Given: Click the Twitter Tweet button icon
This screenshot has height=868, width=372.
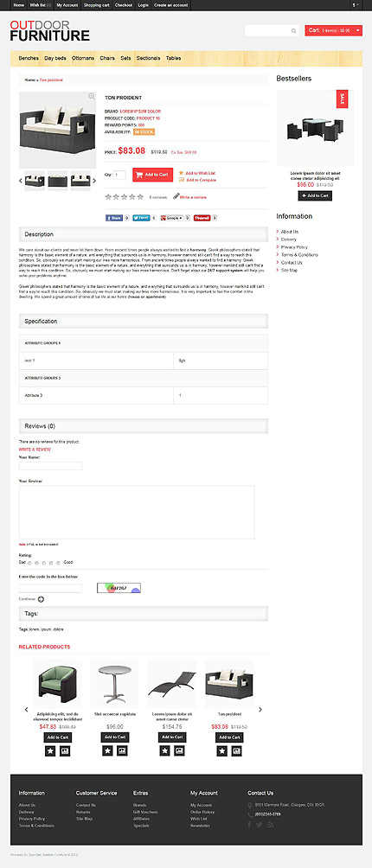Looking at the screenshot, I should pos(141,218).
